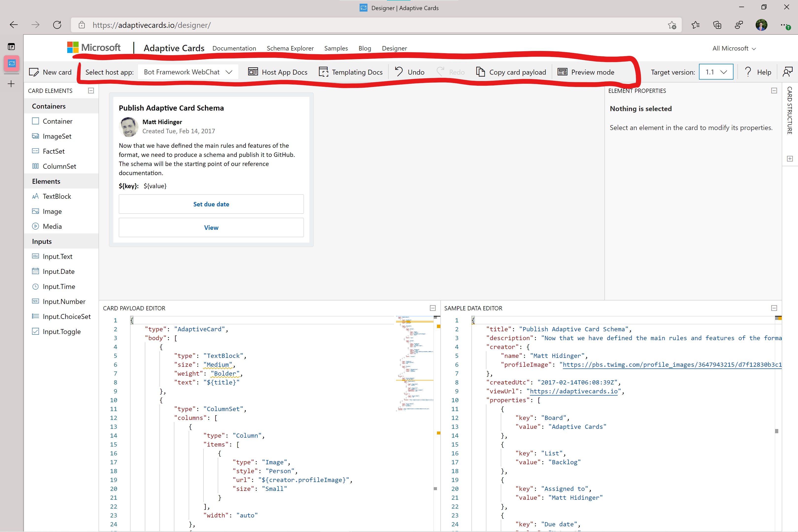Click the Undo icon
Screen dimensions: 798x532
click(x=399, y=72)
